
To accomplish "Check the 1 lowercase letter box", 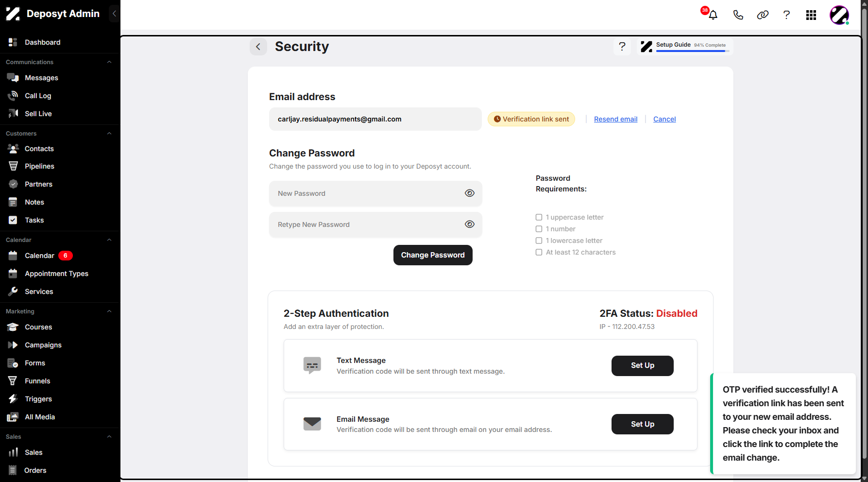I will (539, 241).
